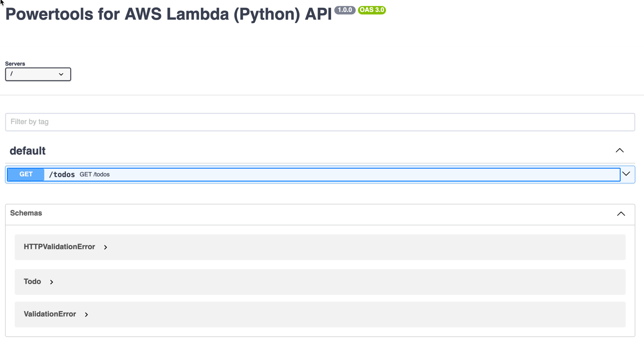
Task: Click the Schemas section collapse chevron
Action: coord(621,213)
